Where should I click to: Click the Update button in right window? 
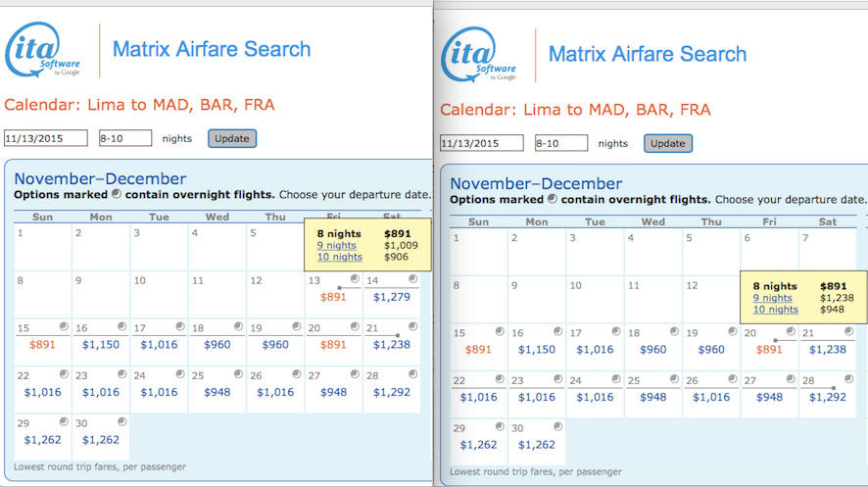point(667,143)
